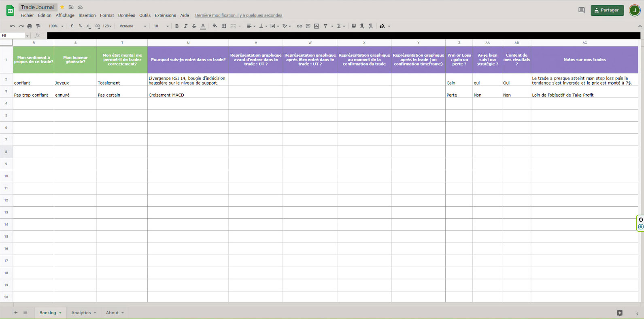This screenshot has height=319, width=644.
Task: Click the cloud save status icon
Action: pyautogui.click(x=80, y=7)
